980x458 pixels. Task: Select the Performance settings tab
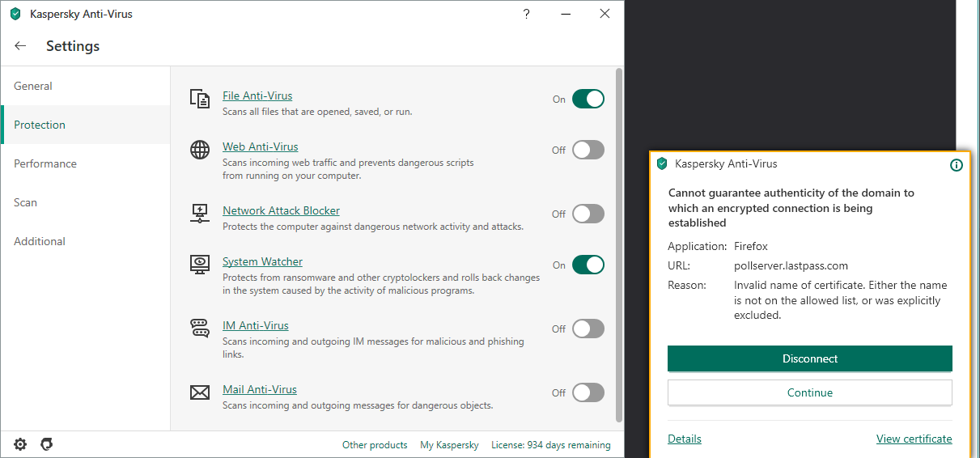[x=85, y=163]
